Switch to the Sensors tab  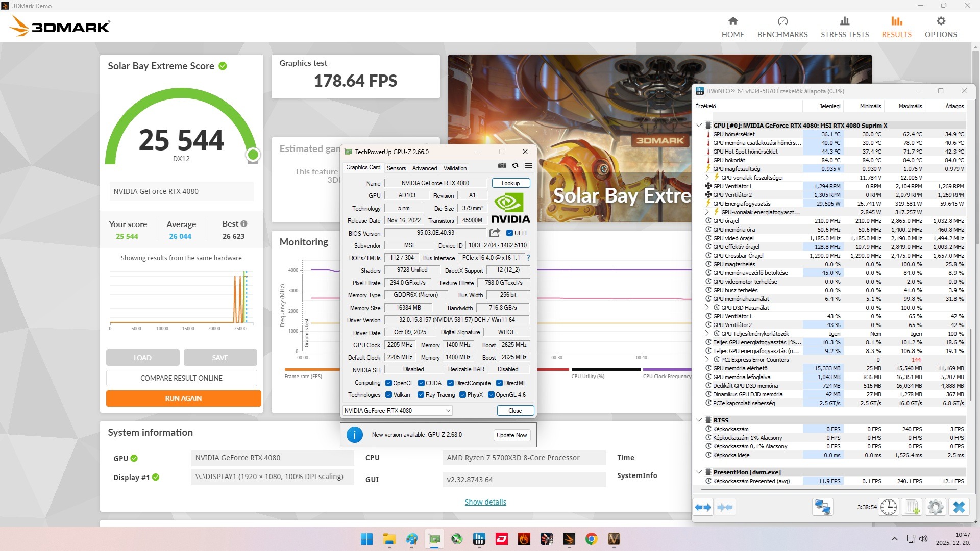point(396,168)
